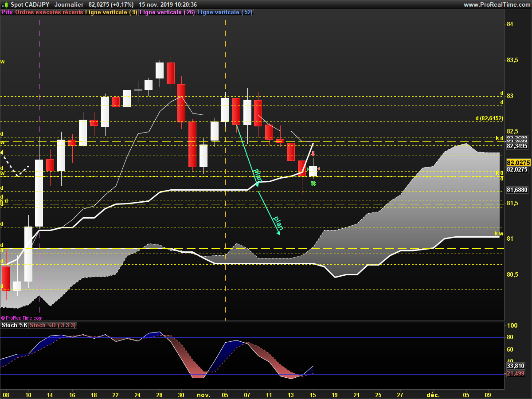Click the green right-pointing triangle beside the last candle
The width and height of the screenshot is (532, 399).
308,168
